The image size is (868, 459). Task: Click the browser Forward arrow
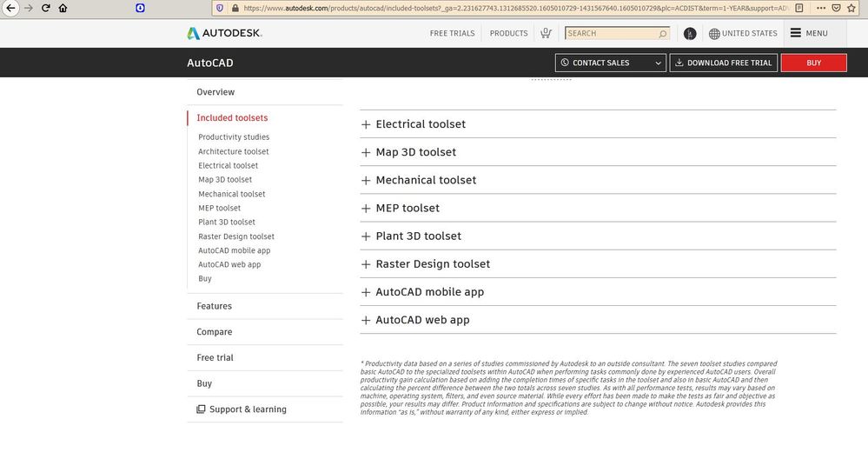[x=28, y=8]
